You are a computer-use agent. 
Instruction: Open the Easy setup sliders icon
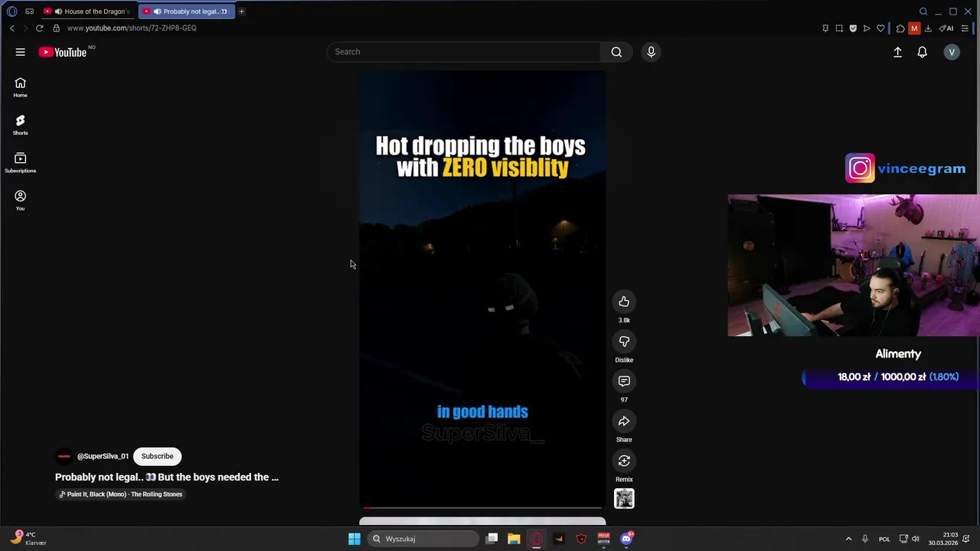click(965, 28)
